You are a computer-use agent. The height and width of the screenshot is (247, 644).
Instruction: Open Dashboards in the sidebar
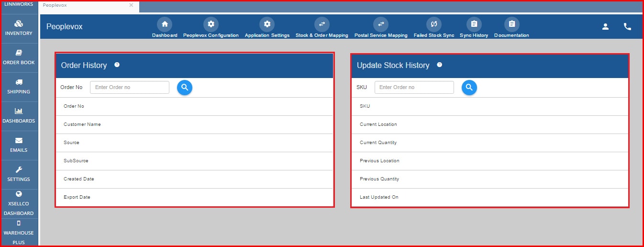(19, 116)
